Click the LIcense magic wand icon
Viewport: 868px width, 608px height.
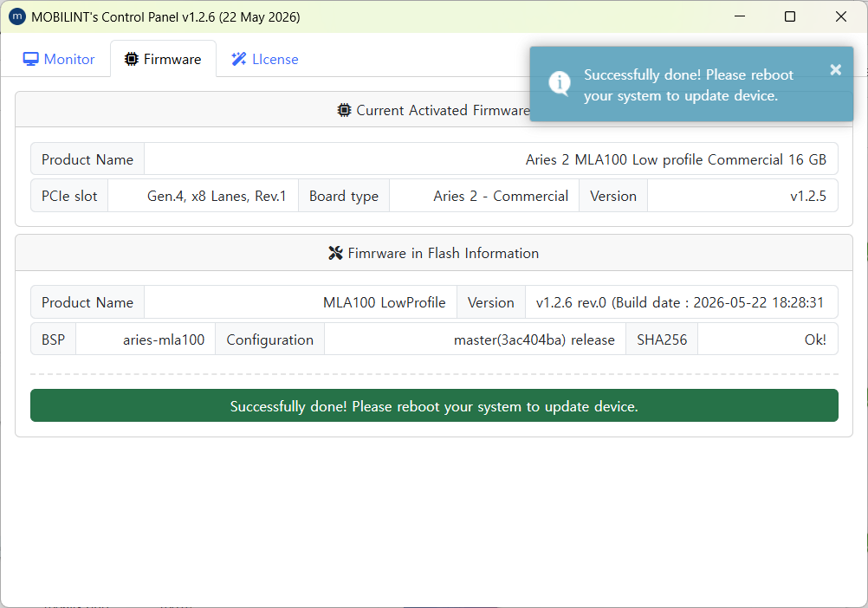[238, 59]
